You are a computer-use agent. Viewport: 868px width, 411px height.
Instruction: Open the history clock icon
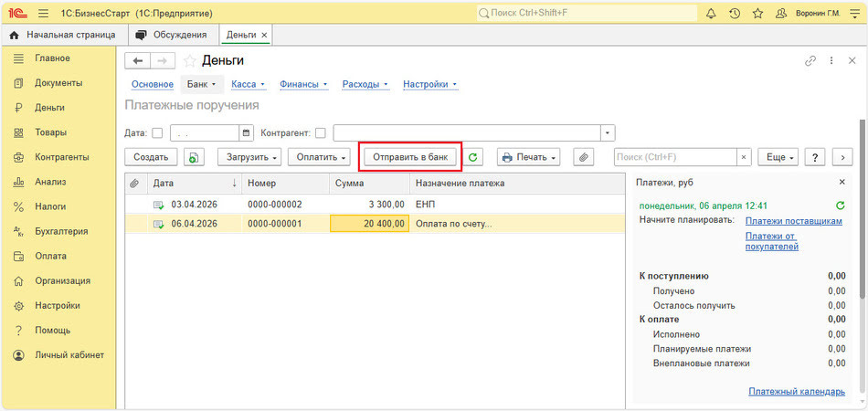click(x=735, y=14)
